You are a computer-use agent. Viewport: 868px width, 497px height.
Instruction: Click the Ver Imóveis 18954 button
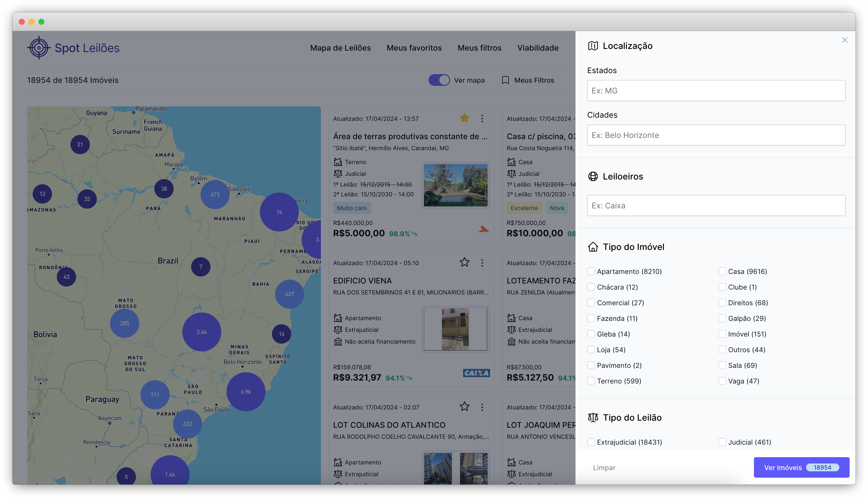[x=801, y=467]
